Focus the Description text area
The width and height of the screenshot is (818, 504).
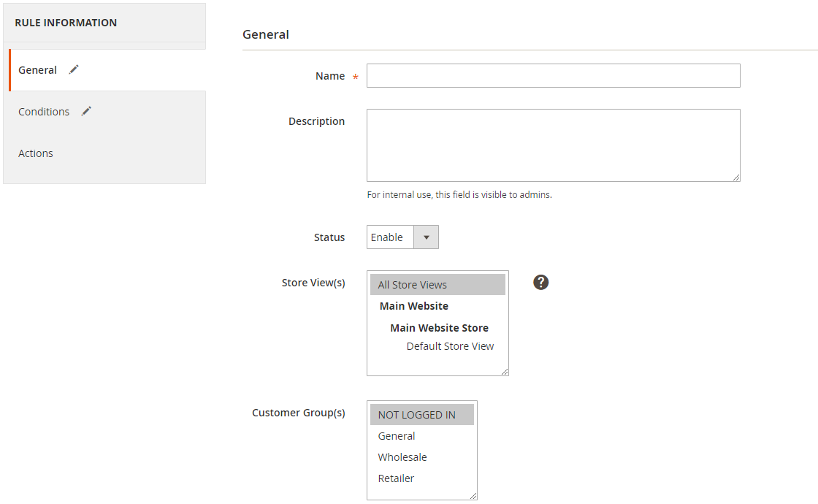[553, 145]
